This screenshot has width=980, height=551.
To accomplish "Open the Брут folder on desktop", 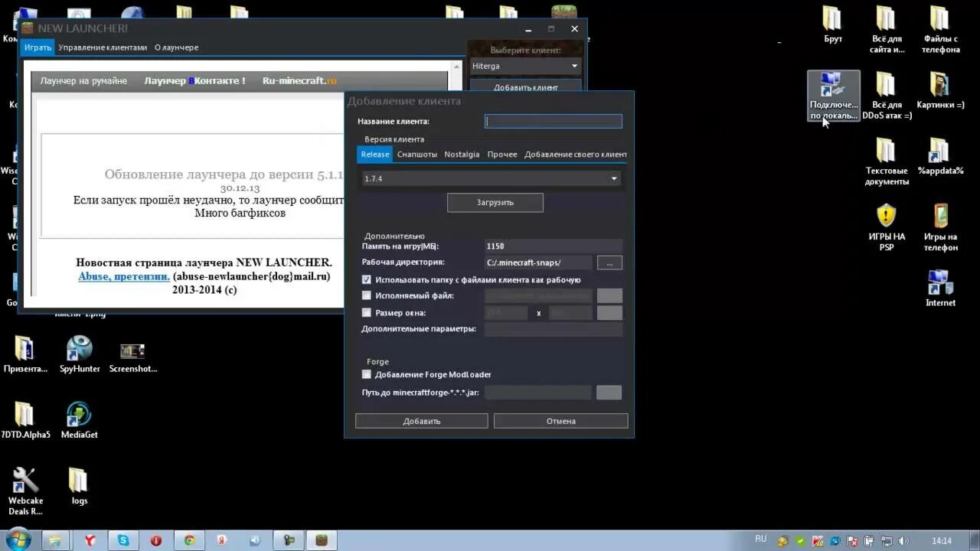I will coord(833,24).
